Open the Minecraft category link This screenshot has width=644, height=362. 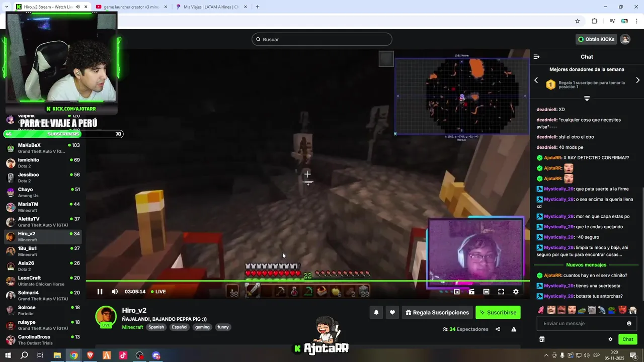[x=132, y=327]
